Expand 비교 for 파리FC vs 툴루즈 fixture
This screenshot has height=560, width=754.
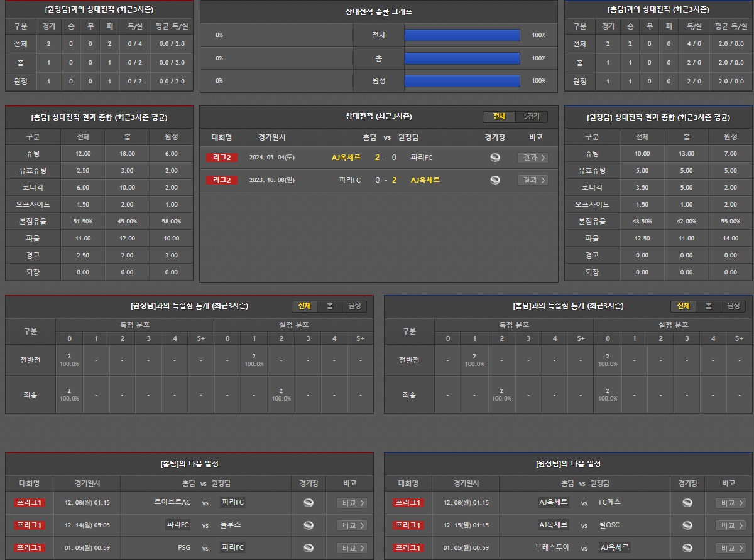point(352,525)
